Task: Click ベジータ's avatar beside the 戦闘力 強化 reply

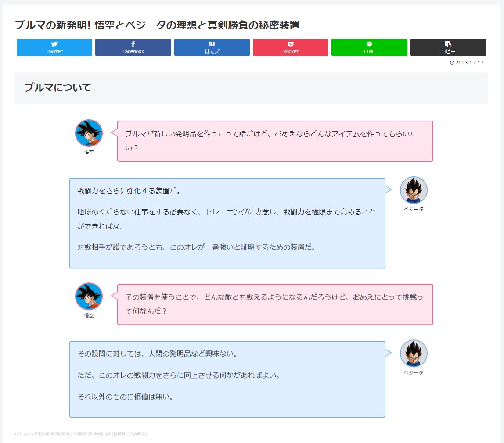Action: (x=414, y=190)
